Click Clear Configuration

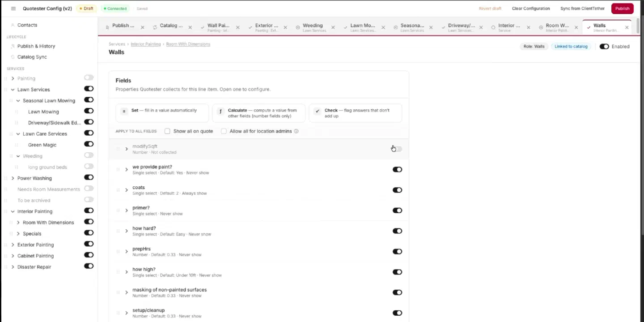pyautogui.click(x=531, y=9)
